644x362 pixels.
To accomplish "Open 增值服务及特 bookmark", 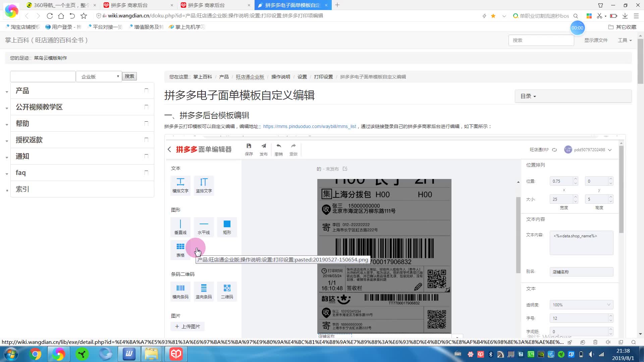I will coord(147,27).
